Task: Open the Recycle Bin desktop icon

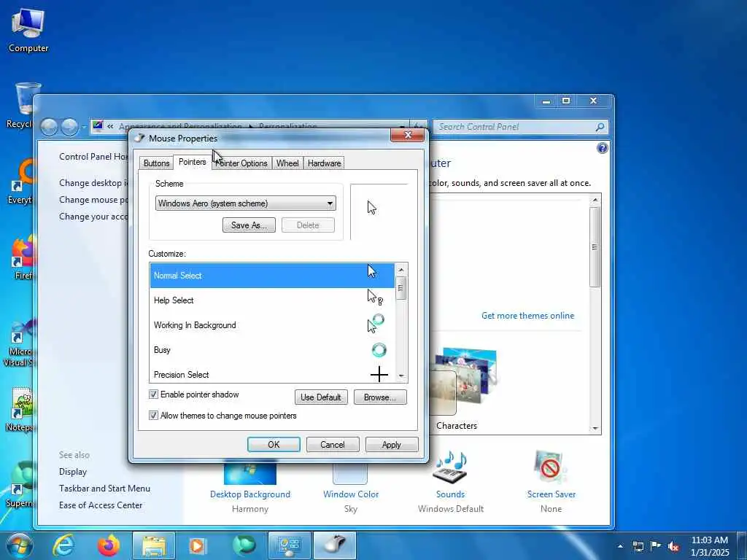Action: [x=21, y=106]
